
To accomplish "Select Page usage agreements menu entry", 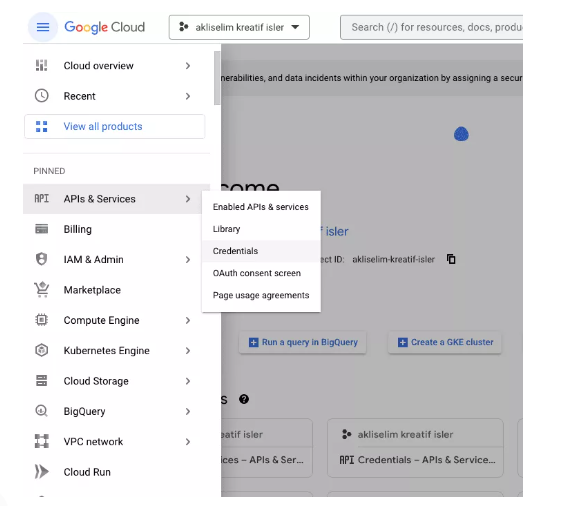I will [x=261, y=295].
